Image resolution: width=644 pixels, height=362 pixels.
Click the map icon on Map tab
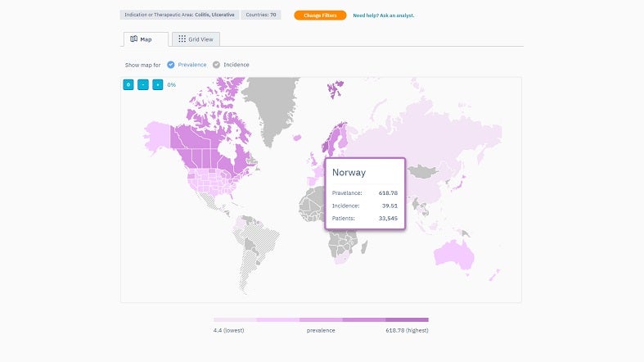click(134, 39)
